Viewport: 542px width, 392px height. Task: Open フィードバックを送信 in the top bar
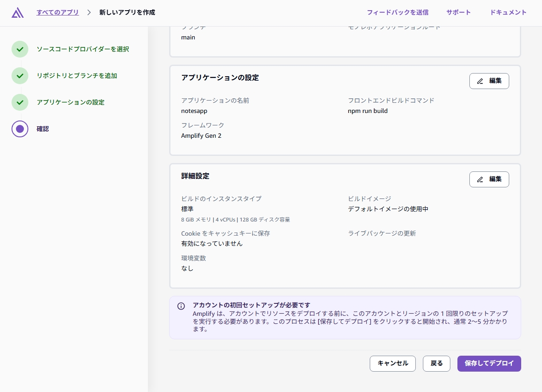[397, 12]
